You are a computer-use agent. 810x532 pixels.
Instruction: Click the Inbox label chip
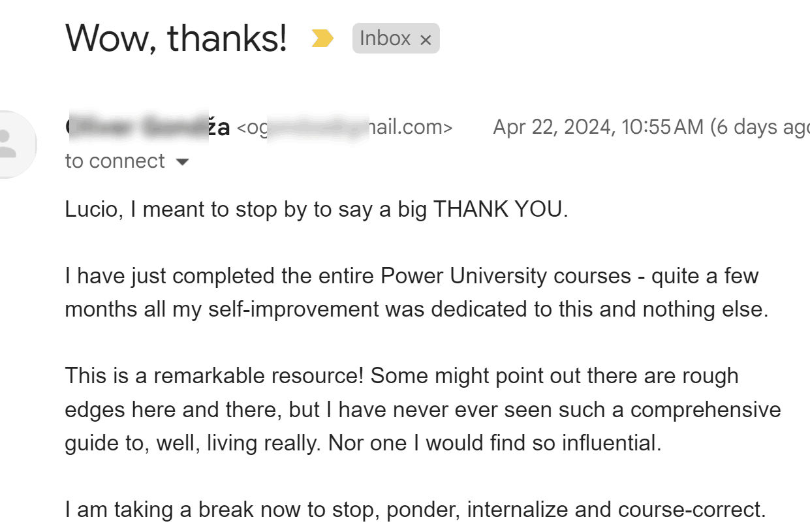coord(385,39)
